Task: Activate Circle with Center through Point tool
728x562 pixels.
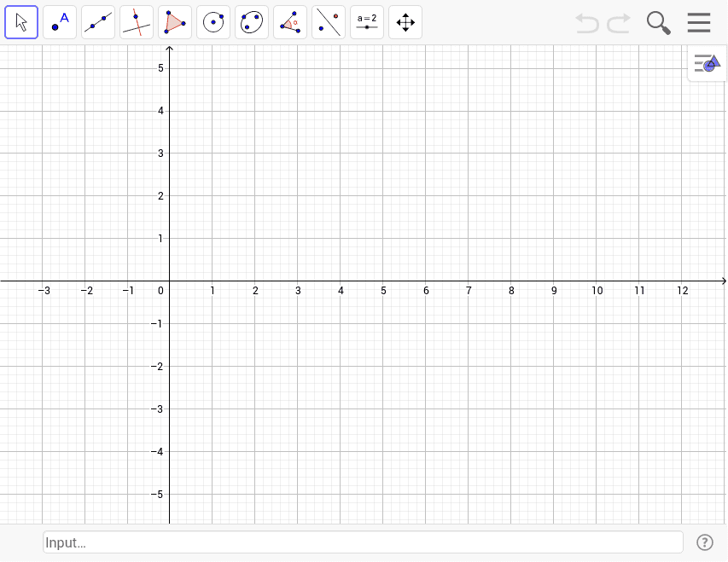Action: [x=213, y=22]
